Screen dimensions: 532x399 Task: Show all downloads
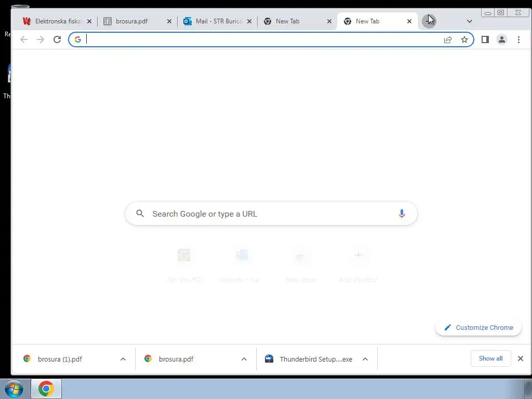coord(490,358)
